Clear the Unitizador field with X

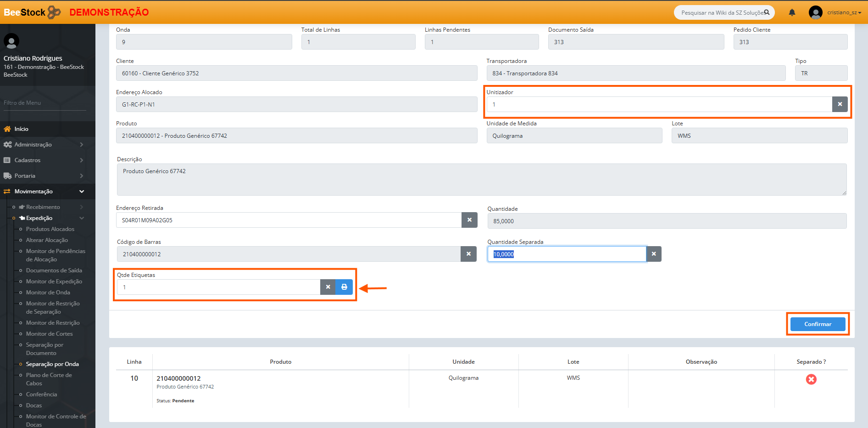click(840, 104)
